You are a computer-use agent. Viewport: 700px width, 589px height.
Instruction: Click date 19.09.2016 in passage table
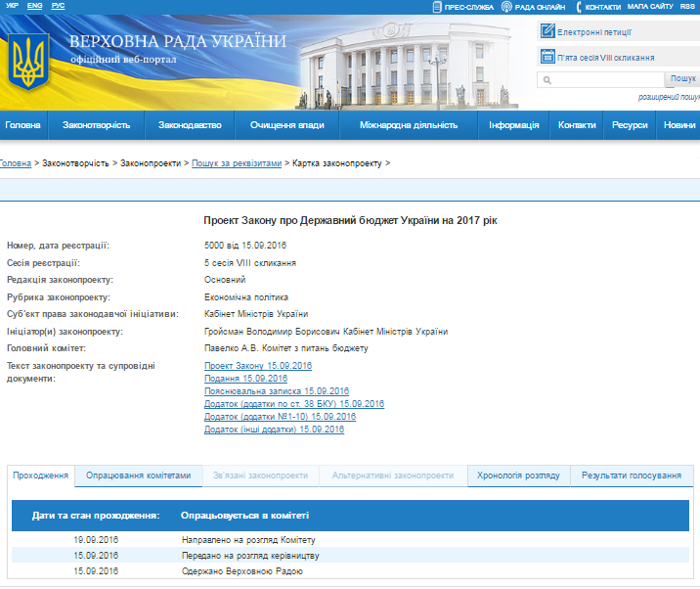tap(96, 540)
